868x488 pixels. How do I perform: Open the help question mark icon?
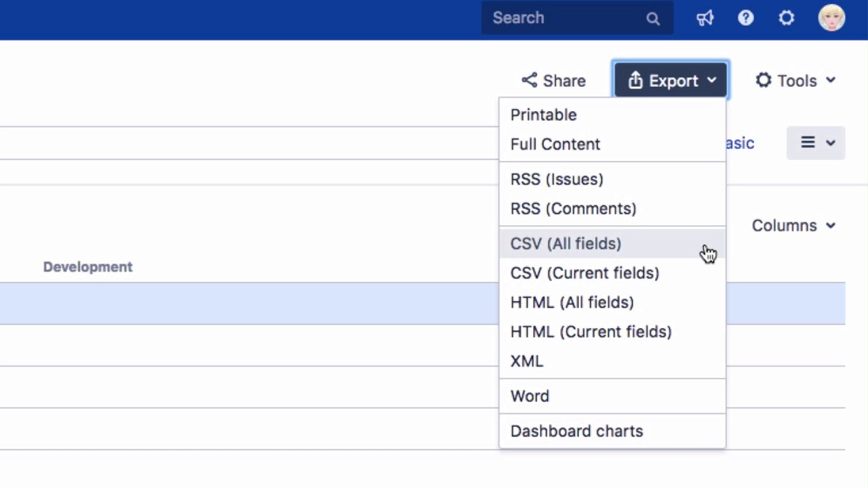(746, 18)
